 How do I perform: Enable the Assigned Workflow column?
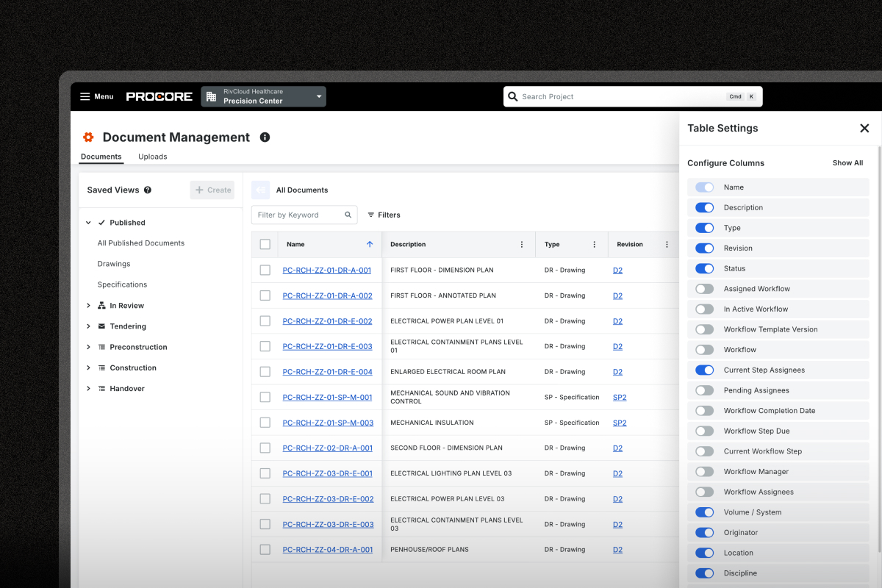704,289
